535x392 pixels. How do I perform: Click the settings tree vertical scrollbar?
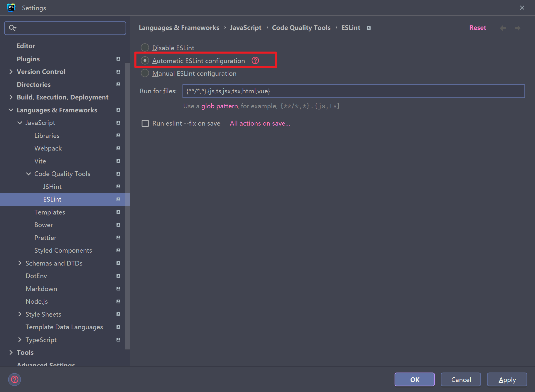pos(127,205)
